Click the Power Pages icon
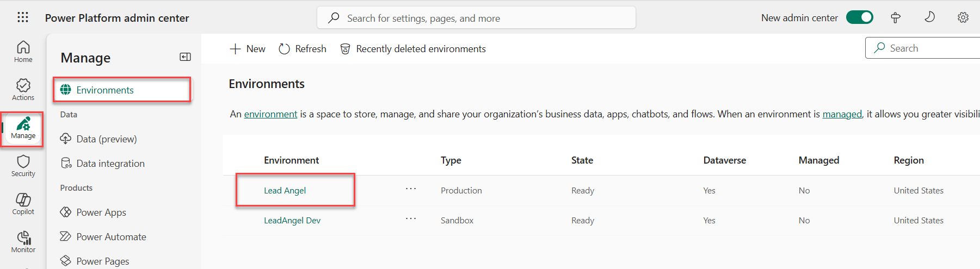980x269 pixels. tap(66, 260)
